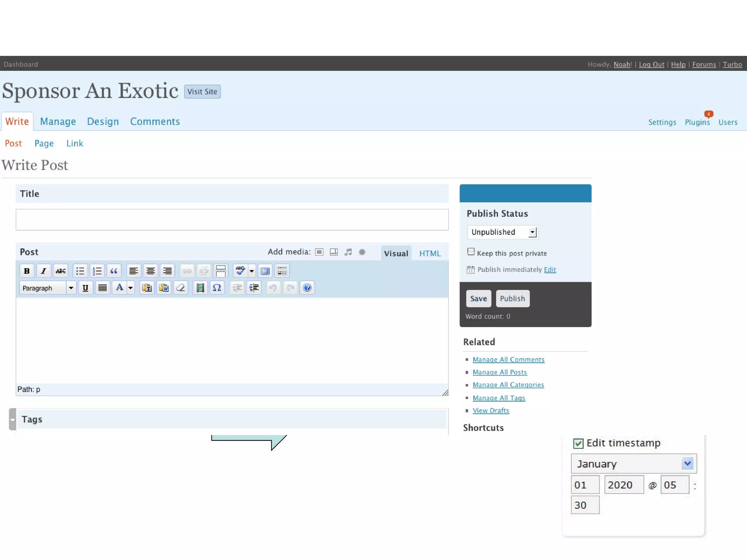747x560 pixels.
Task: Check Keep this post private
Action: click(x=471, y=252)
